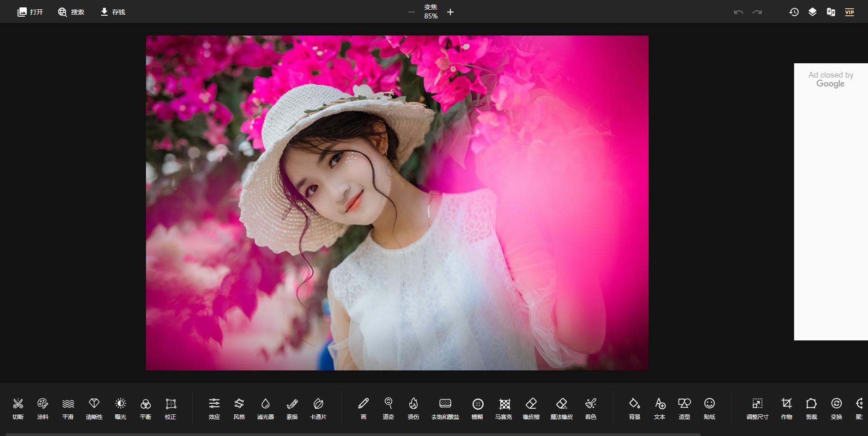This screenshot has width=868, height=436.
Task: Pick the 魔法橡皮 magic eraser tool
Action: click(x=562, y=408)
